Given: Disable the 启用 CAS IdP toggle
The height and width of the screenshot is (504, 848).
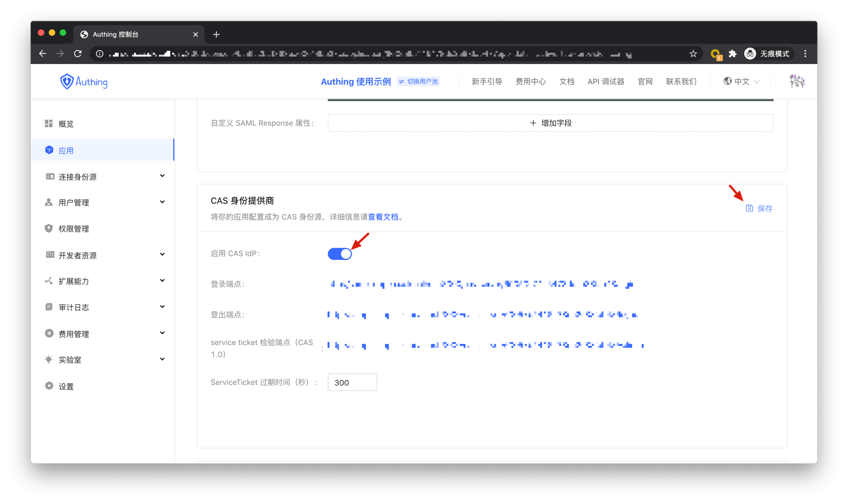Looking at the screenshot, I should (x=340, y=254).
